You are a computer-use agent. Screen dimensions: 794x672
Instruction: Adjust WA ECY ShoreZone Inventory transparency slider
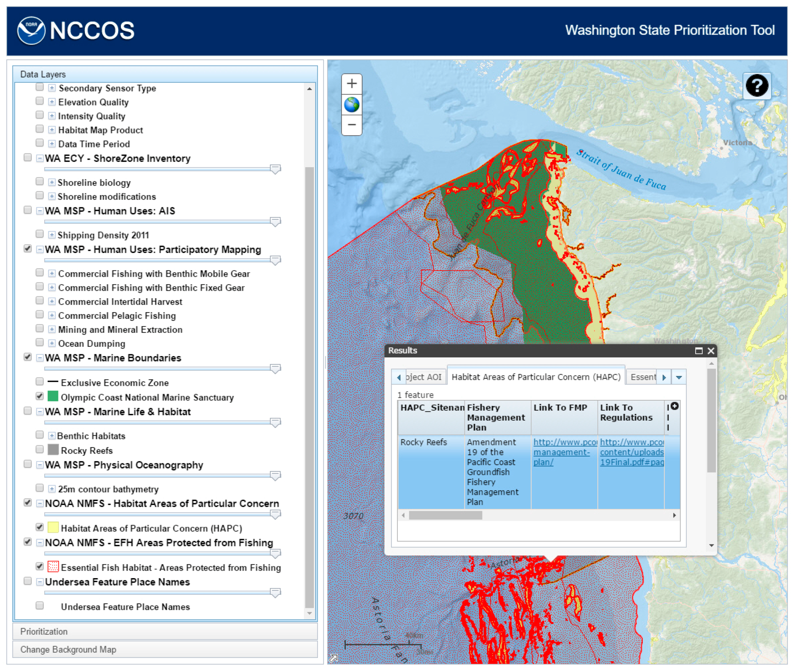tap(275, 169)
